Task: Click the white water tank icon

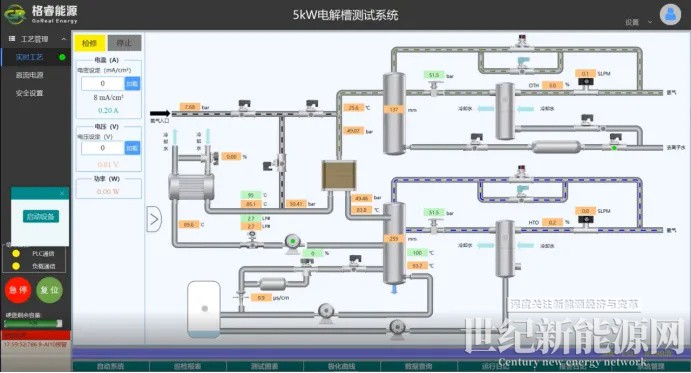Action: 204,310
